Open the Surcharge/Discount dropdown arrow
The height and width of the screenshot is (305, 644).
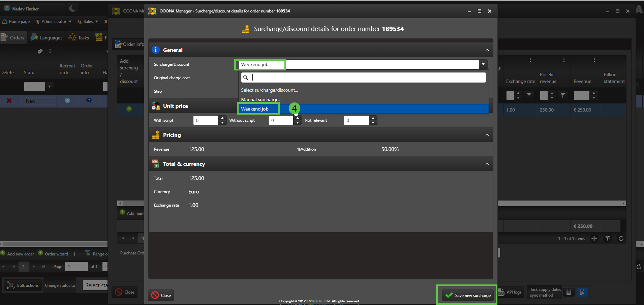point(483,64)
